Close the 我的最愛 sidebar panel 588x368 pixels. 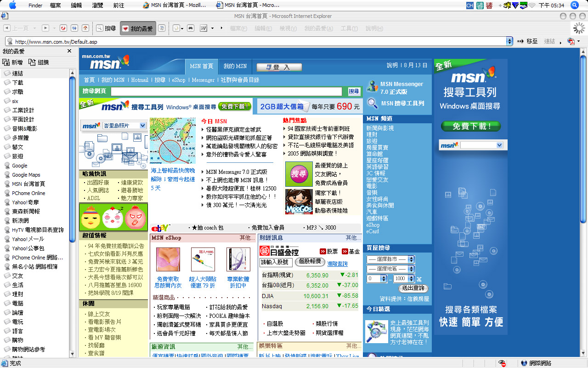click(x=69, y=51)
